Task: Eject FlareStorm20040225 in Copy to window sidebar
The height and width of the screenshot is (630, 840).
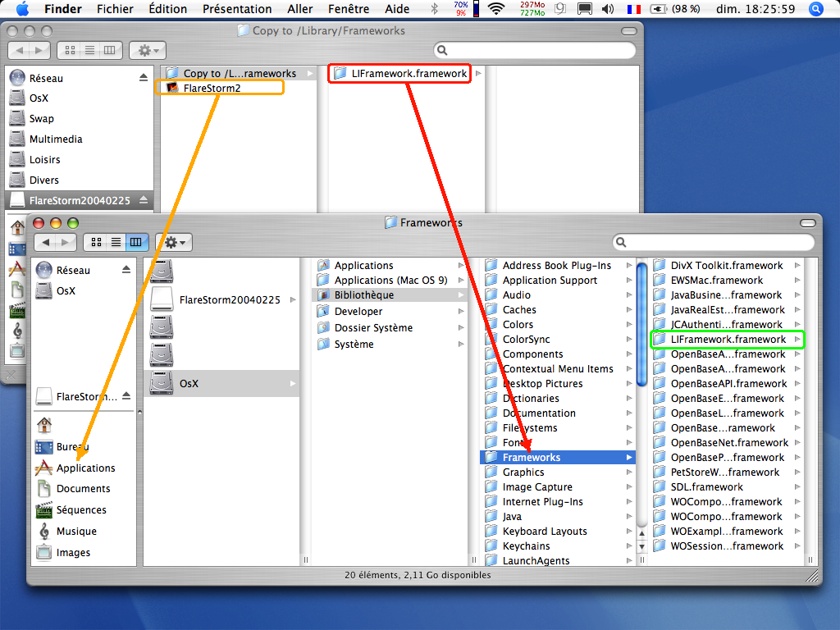Action: [144, 200]
